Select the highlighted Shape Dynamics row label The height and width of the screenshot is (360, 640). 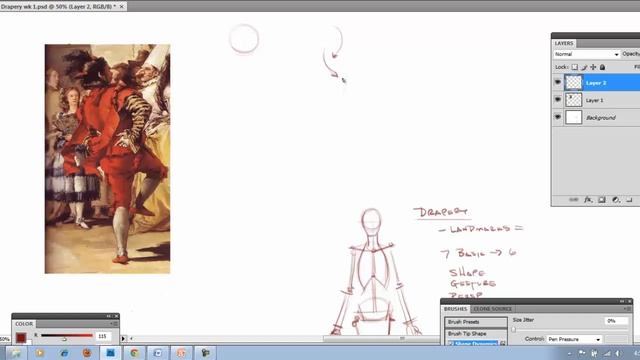(x=476, y=344)
